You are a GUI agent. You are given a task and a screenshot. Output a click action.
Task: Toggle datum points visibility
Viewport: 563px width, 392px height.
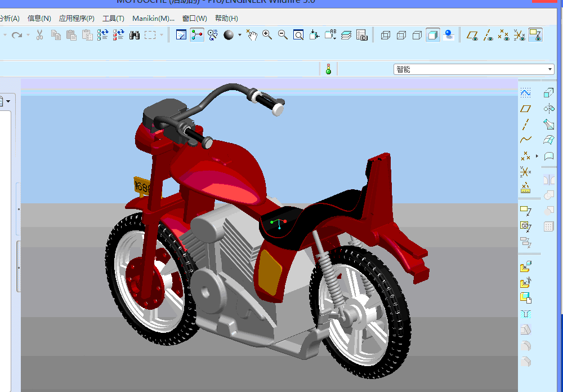[504, 35]
